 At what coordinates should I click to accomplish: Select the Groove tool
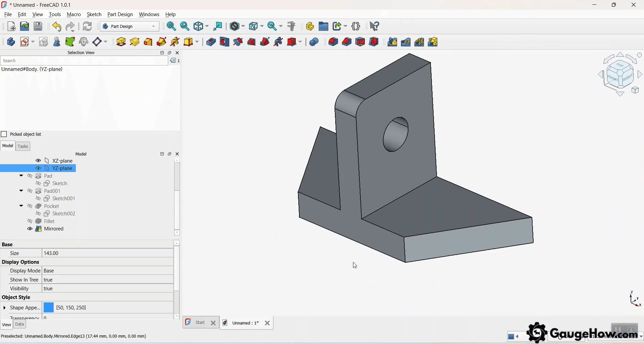click(x=238, y=42)
